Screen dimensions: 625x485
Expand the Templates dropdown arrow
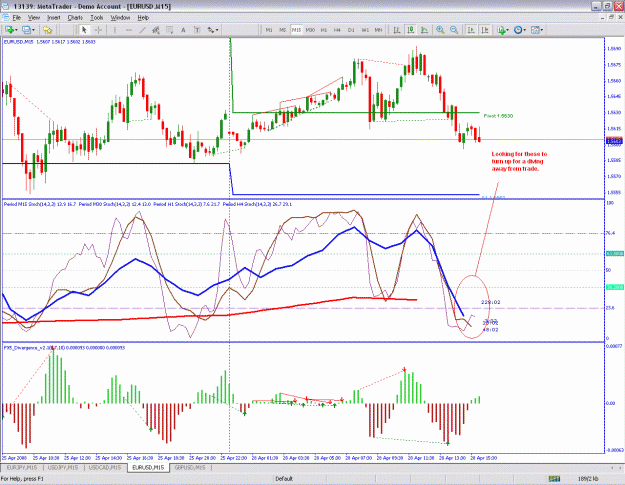(x=542, y=30)
